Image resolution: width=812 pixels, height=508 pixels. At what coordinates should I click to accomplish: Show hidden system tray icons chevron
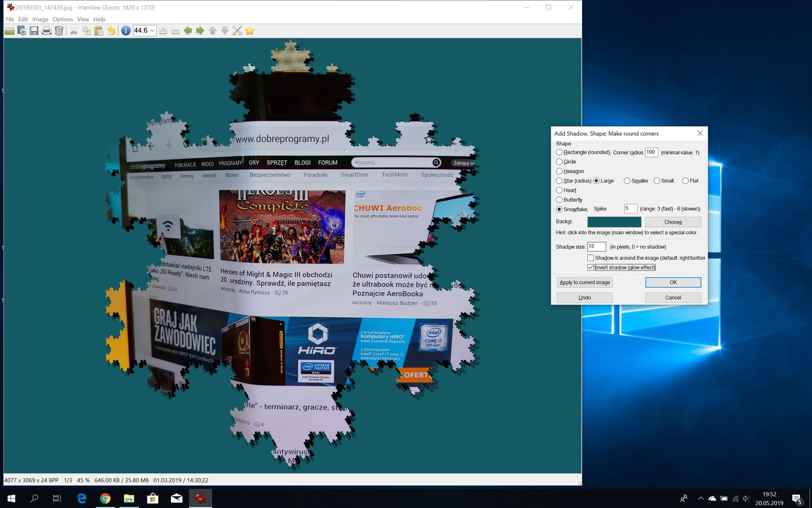coord(701,498)
